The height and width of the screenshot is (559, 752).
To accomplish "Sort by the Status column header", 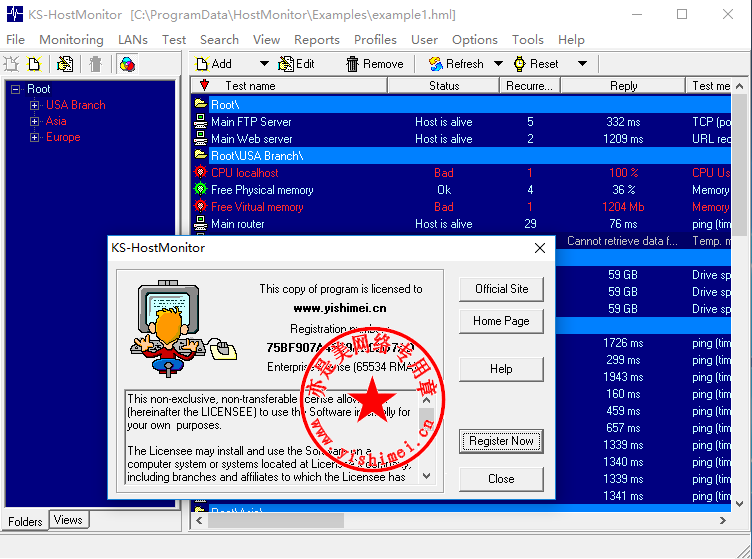I will coord(444,85).
